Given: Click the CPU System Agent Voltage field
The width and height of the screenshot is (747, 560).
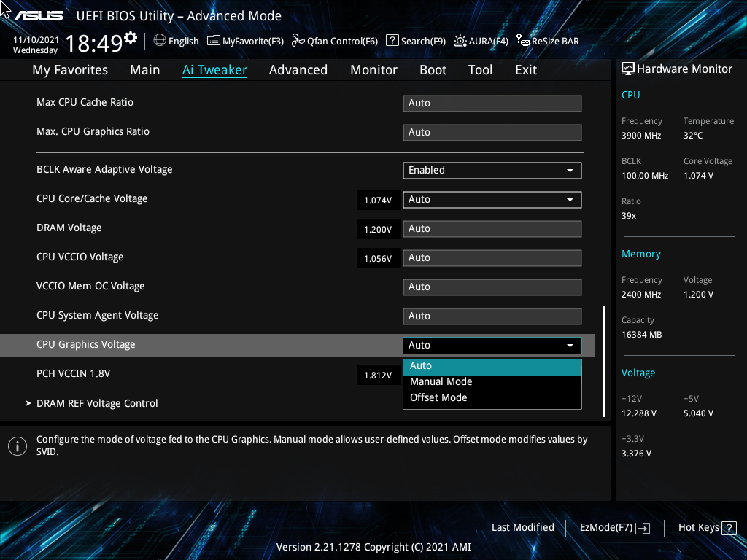Looking at the screenshot, I should pyautogui.click(x=492, y=316).
